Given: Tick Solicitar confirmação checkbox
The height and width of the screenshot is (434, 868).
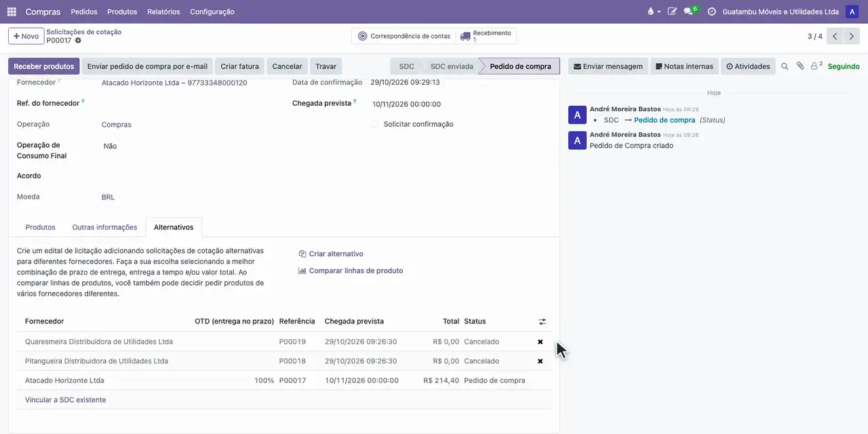Looking at the screenshot, I should (x=374, y=124).
